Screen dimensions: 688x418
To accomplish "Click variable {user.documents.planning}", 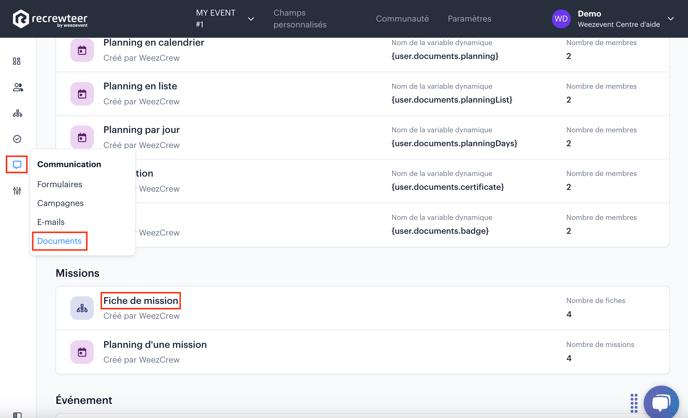I will coord(445,56).
